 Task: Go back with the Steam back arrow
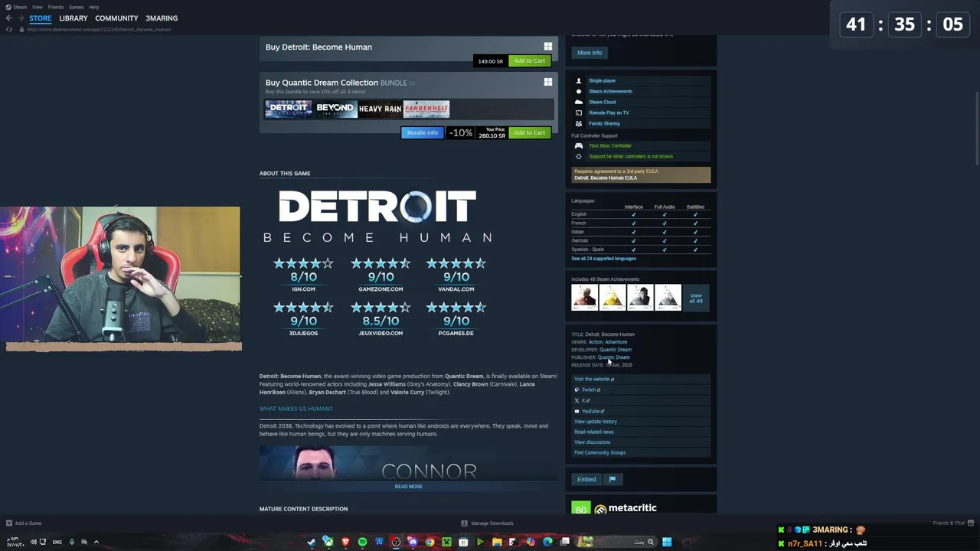(8, 18)
